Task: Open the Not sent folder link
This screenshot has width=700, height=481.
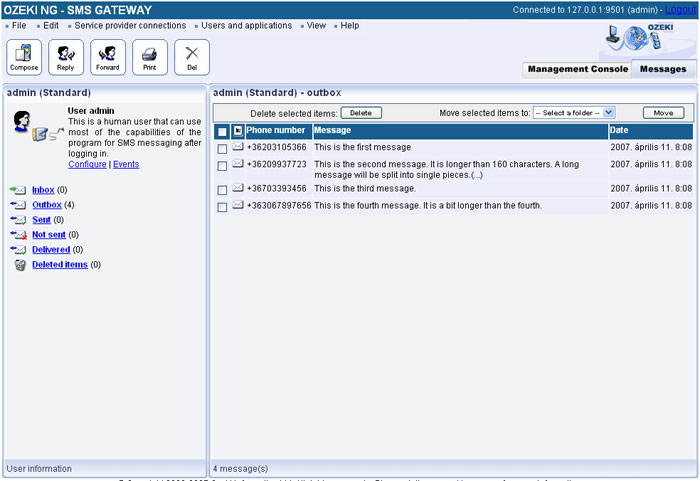Action: coord(49,235)
